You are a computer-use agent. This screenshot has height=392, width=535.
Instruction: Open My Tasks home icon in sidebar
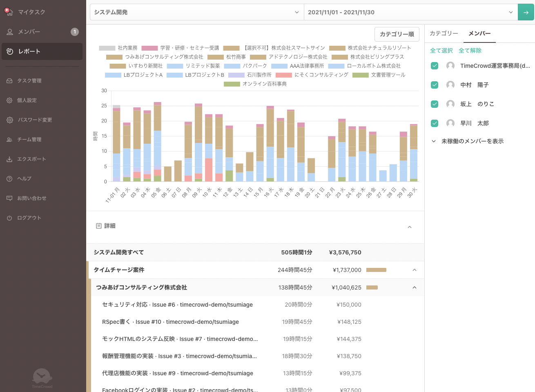coord(9,12)
